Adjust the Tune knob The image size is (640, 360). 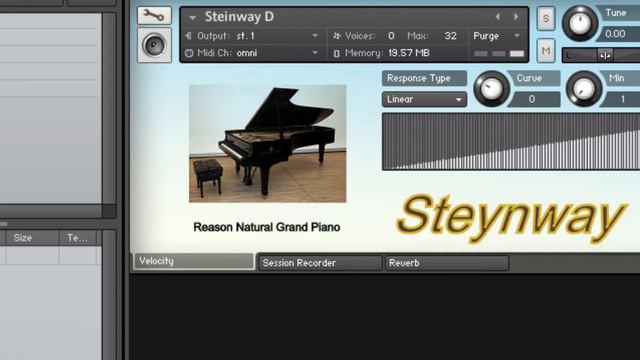tap(580, 23)
